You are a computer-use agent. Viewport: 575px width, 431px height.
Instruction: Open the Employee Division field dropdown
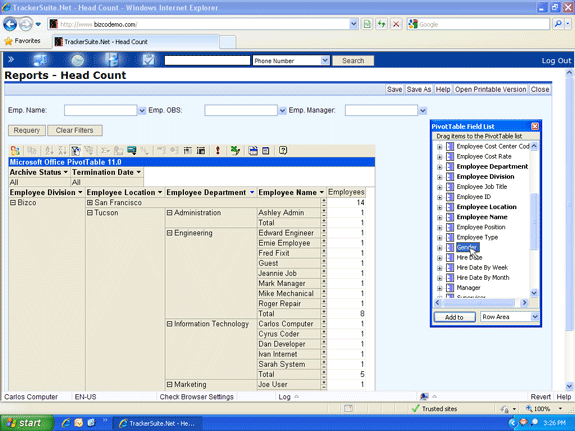pos(80,192)
